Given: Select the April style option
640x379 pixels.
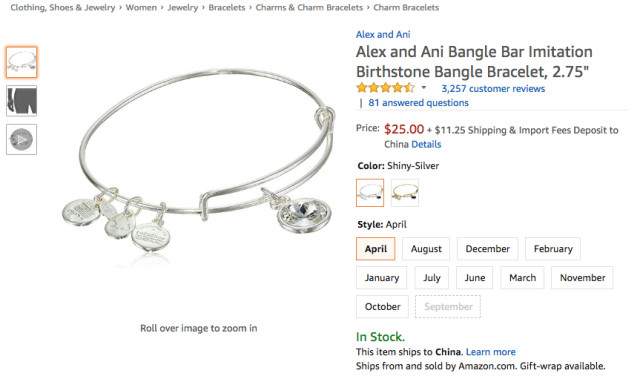Looking at the screenshot, I should pos(376,249).
